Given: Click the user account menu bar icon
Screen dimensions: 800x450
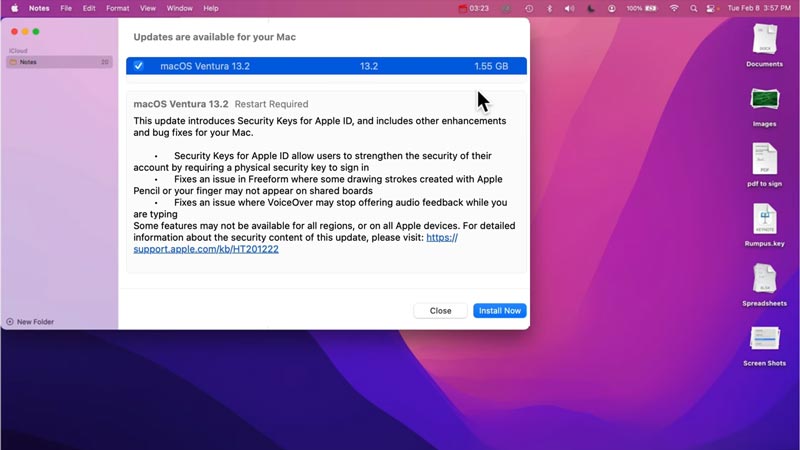Looking at the screenshot, I should pos(611,8).
